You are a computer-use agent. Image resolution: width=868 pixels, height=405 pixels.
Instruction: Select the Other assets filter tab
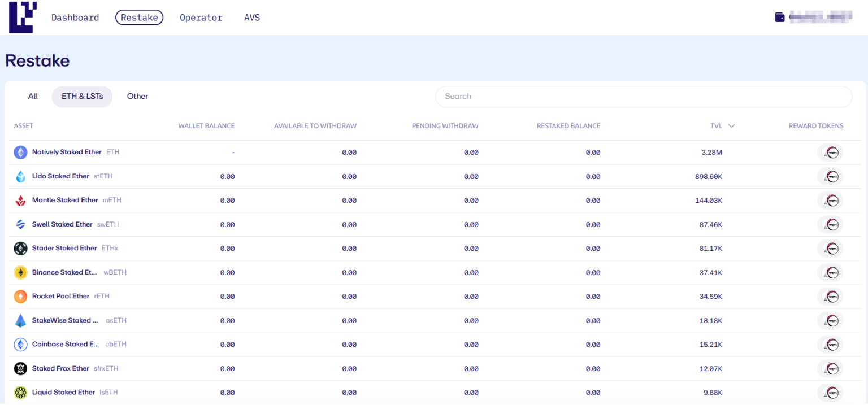[x=137, y=97]
